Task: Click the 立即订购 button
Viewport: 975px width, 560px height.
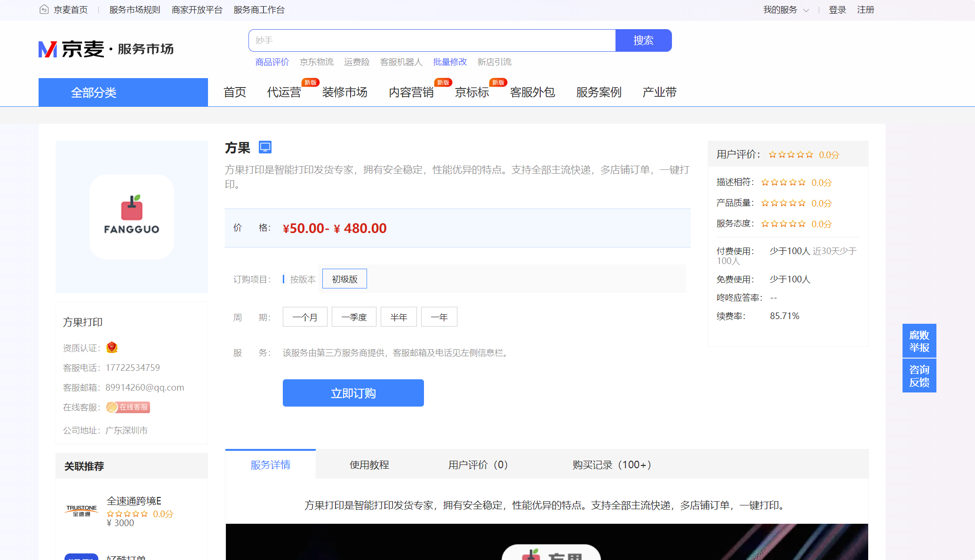Action: coord(353,393)
